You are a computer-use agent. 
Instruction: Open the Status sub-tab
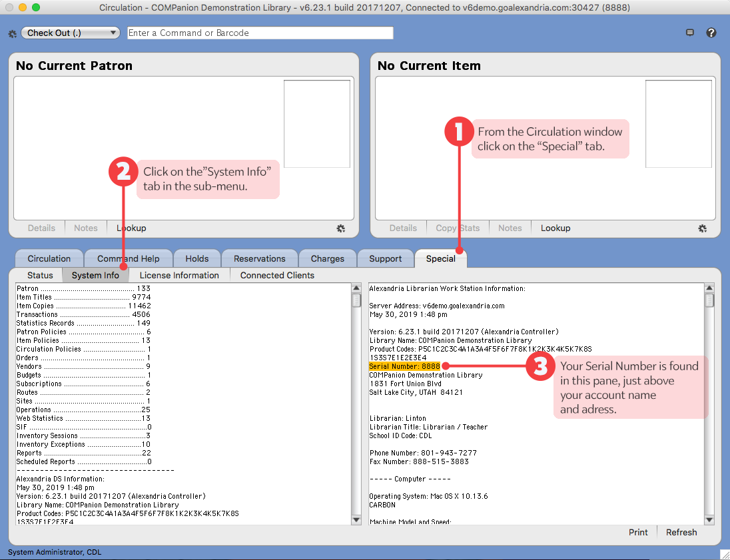coord(40,275)
